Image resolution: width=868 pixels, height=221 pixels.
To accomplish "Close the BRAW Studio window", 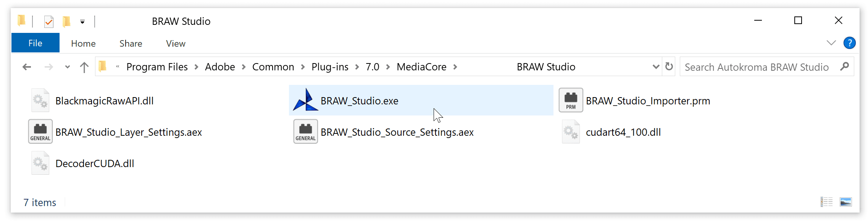I will click(838, 20).
